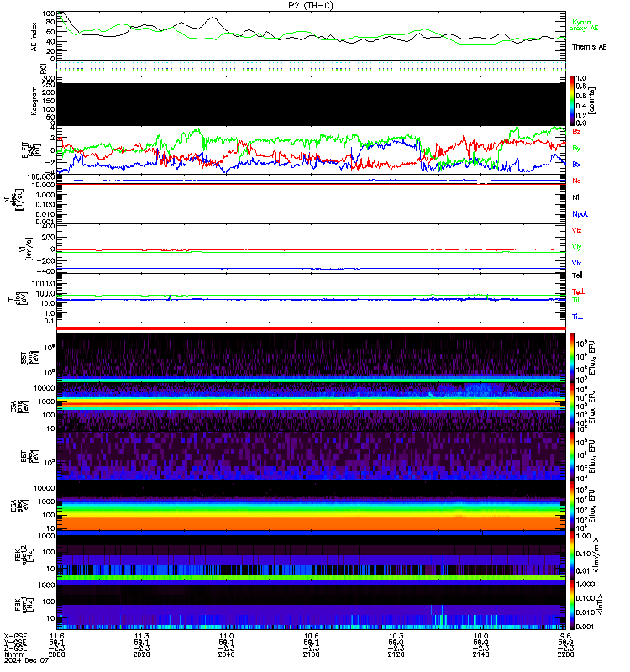Click the <|mV/m|> color bar label
This screenshot has width=630, height=672.
point(596,556)
